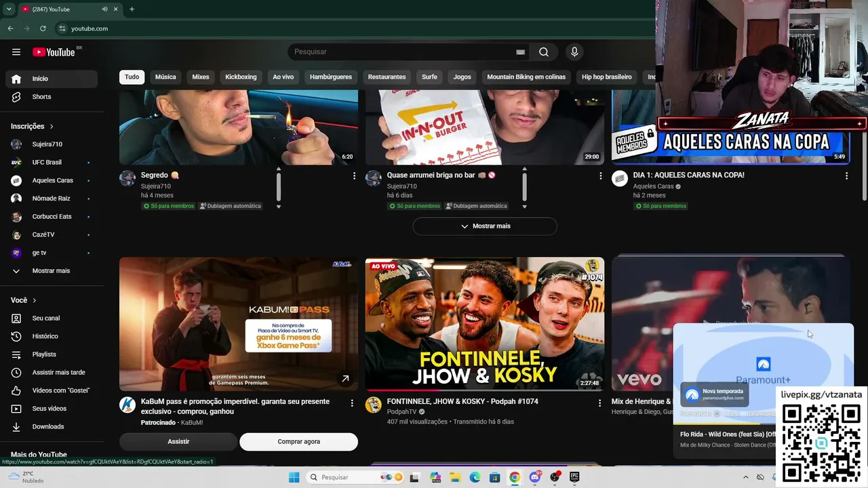
Task: Select the Tudo filter chip
Action: coord(132,77)
